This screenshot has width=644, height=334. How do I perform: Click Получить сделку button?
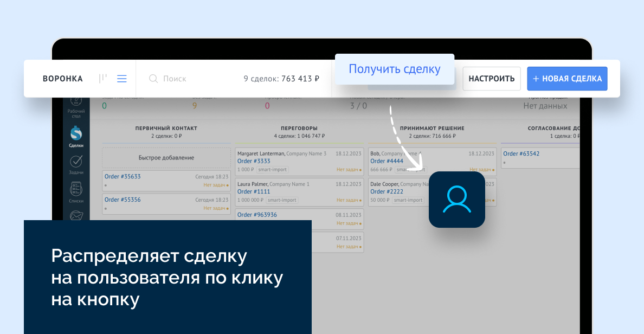coord(394,69)
